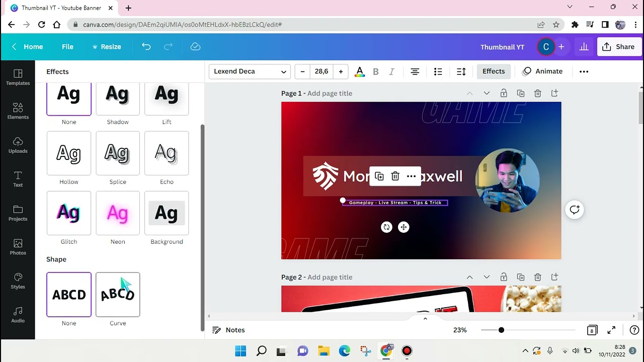Apply the Glitch text effect
Screen dimensions: 644x362
tap(69, 213)
